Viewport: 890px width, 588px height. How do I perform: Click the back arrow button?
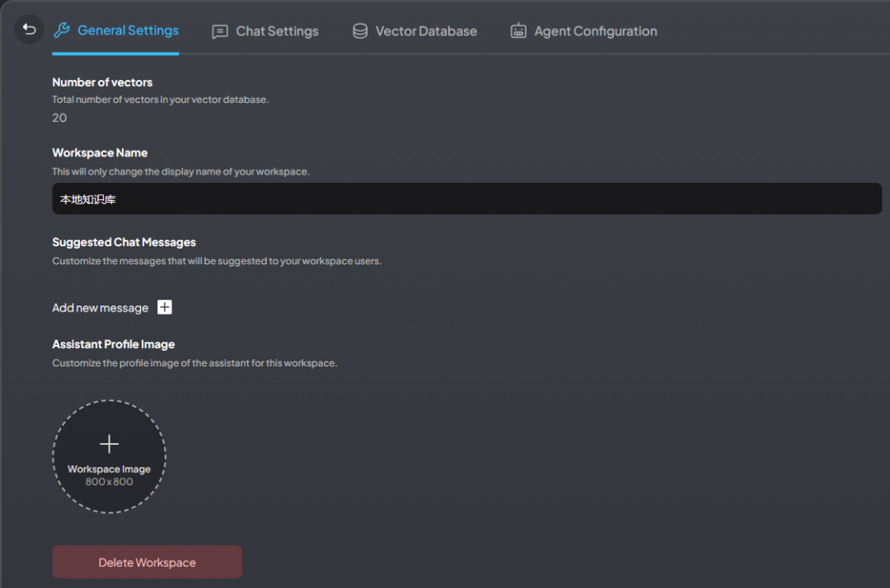[29, 30]
